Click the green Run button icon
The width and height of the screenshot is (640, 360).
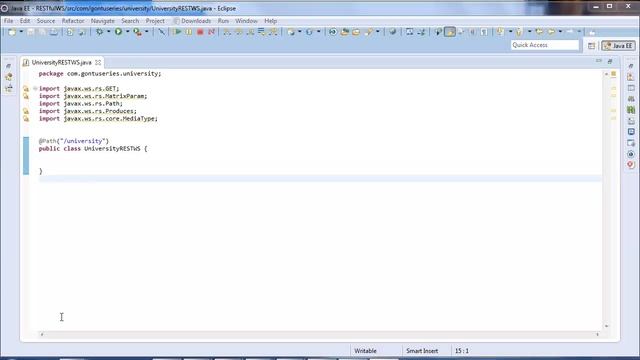pyautogui.click(x=118, y=32)
